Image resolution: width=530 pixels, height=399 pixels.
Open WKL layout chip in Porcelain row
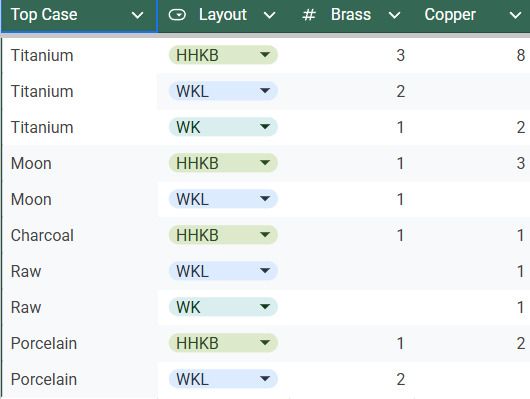223,379
